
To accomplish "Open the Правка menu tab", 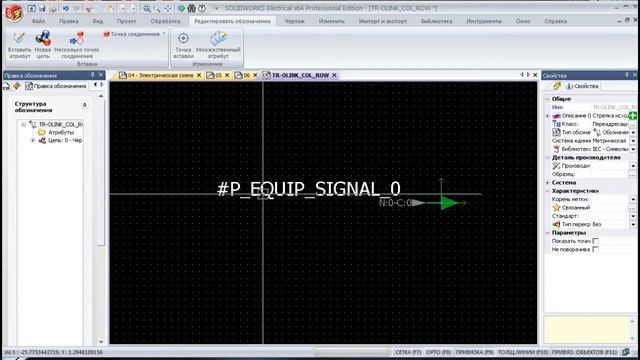I will click(69, 21).
